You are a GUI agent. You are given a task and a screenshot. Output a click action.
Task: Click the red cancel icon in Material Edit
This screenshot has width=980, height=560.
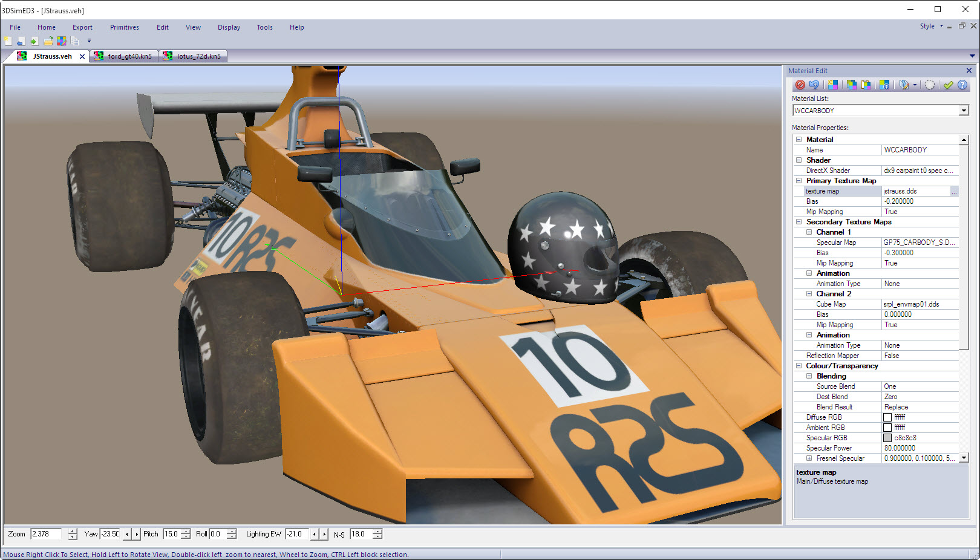(800, 85)
